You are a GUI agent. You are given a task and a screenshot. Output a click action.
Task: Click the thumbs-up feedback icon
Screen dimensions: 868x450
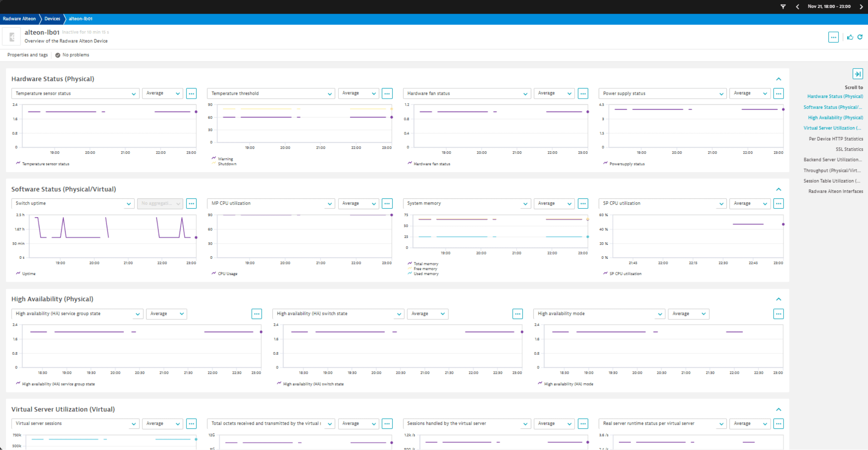850,37
